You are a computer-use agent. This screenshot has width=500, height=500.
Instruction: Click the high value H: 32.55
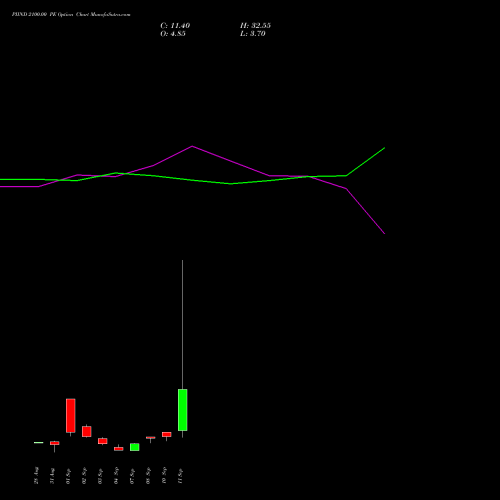click(255, 26)
